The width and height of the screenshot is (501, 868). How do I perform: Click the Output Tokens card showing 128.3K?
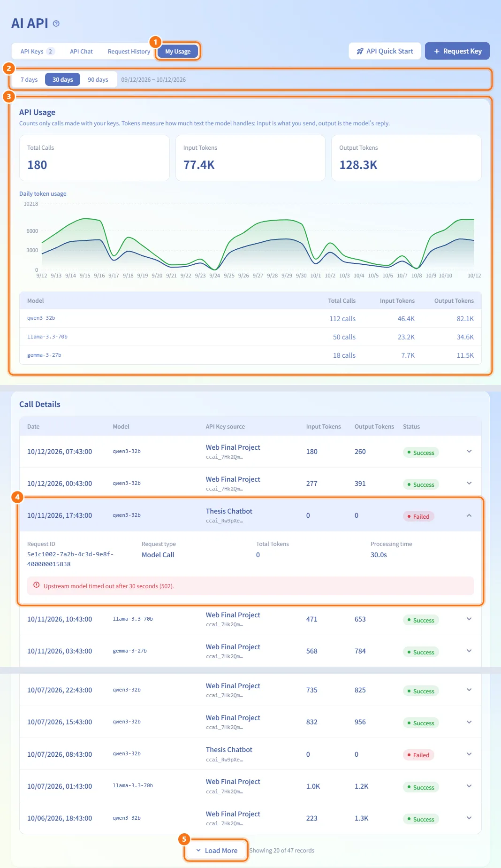406,158
